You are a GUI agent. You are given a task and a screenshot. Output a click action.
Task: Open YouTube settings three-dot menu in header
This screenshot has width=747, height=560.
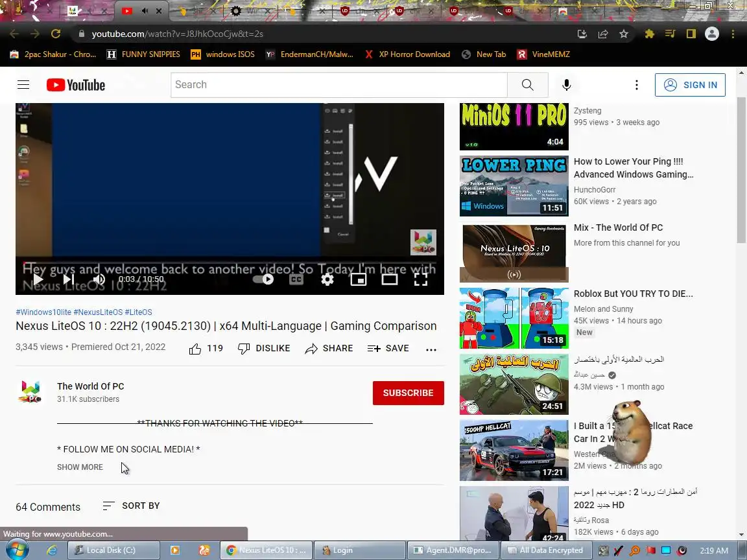pos(637,85)
